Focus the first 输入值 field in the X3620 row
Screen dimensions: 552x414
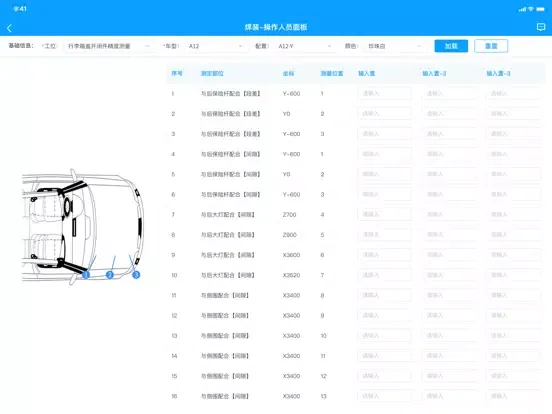tap(384, 275)
